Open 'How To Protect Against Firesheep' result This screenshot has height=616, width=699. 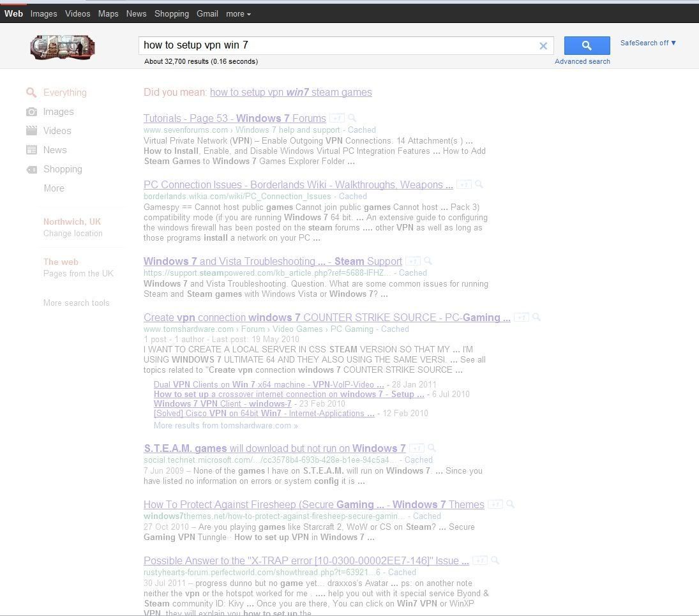(x=314, y=504)
